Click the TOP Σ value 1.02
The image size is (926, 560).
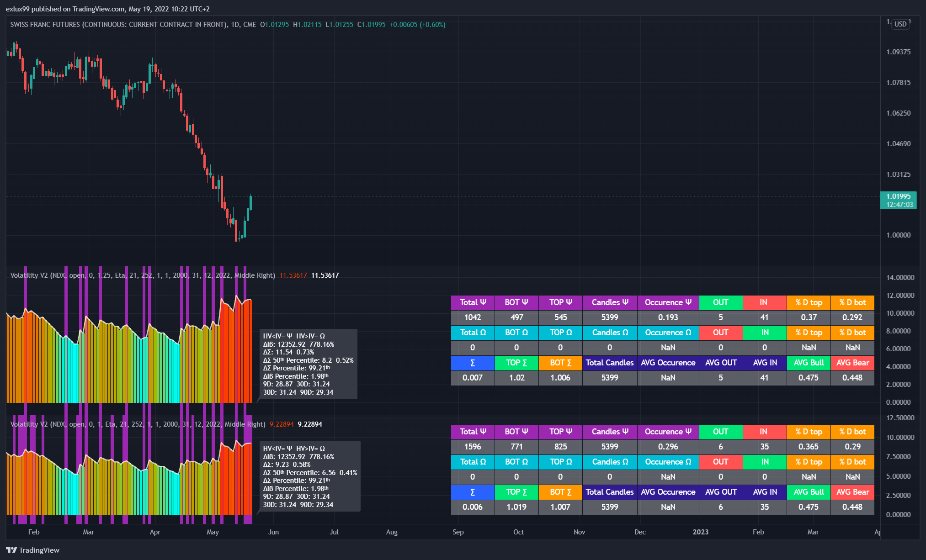coord(516,378)
